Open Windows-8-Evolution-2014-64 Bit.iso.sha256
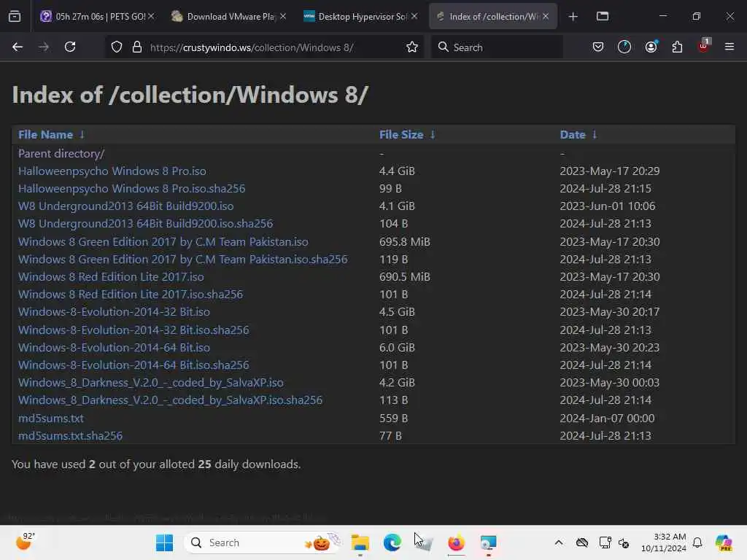This screenshot has width=747, height=560. (x=133, y=365)
